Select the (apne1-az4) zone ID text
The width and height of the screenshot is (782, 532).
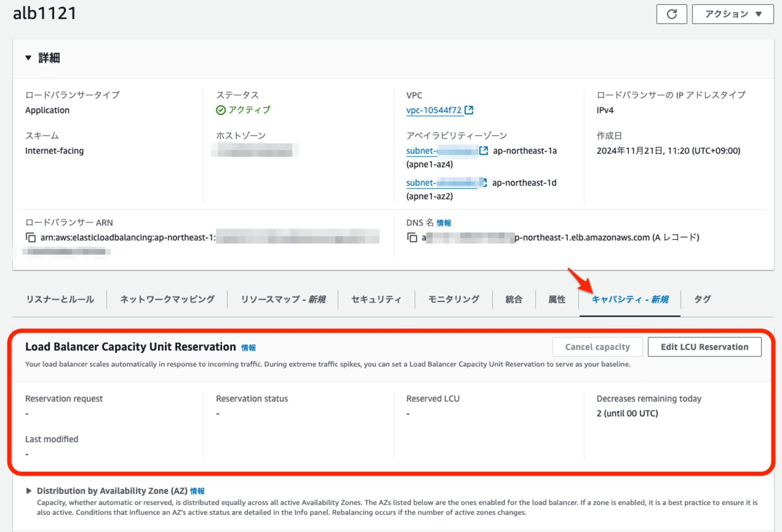tap(429, 165)
